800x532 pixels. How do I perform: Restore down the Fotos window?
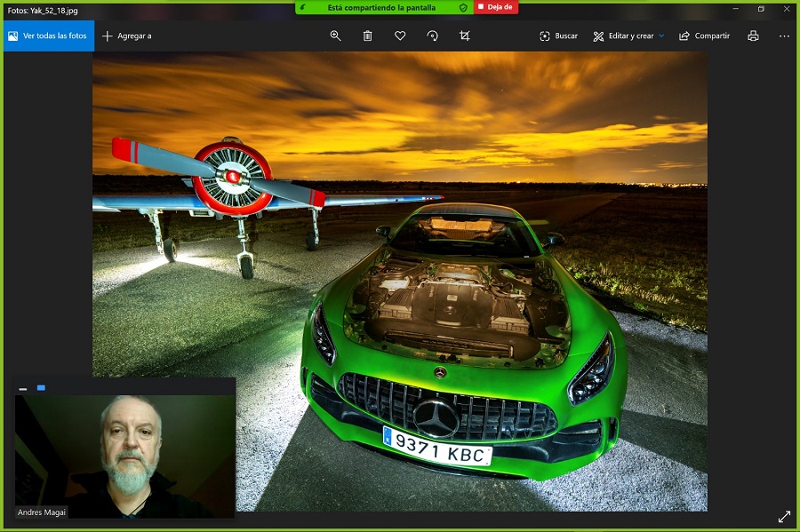coord(761,9)
